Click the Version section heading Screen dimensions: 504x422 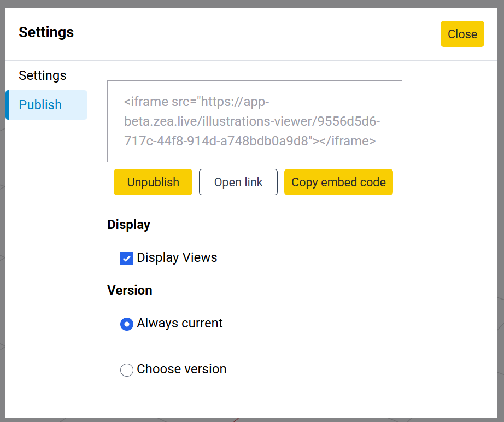point(130,290)
